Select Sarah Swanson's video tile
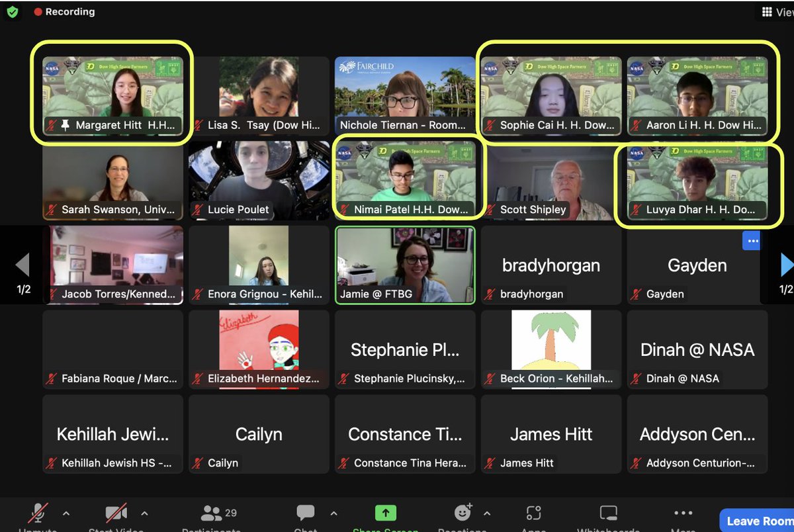This screenshot has height=532, width=794. [112, 180]
